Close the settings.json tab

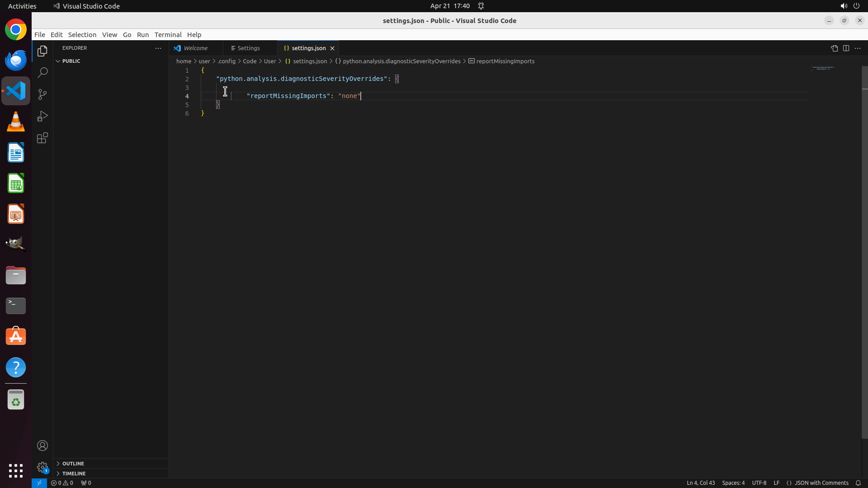[332, 48]
